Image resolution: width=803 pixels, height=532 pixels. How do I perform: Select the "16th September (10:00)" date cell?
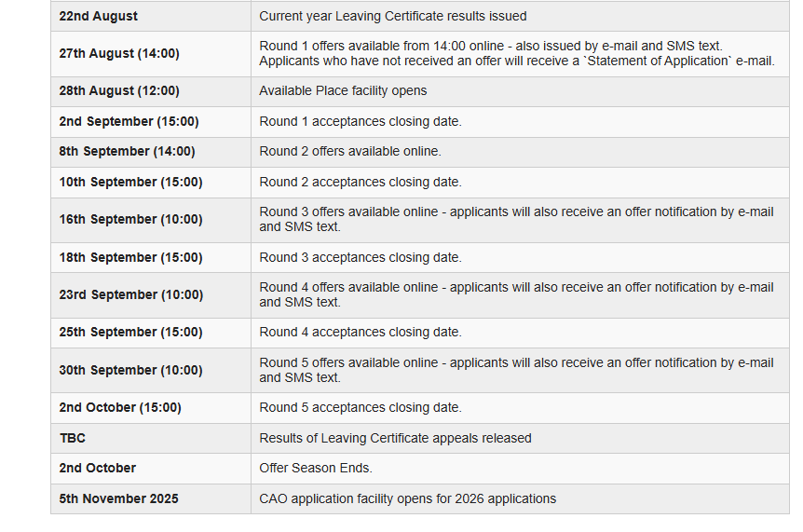[x=130, y=220]
